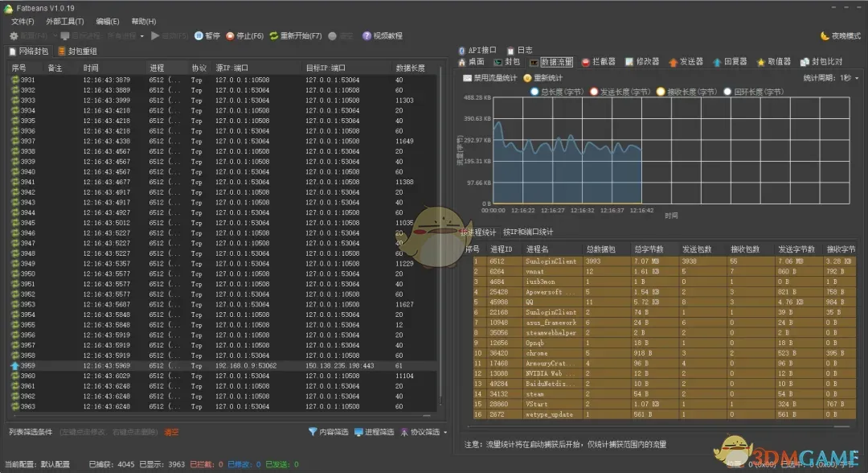
Task: Open the 取值器 tool
Action: [779, 60]
